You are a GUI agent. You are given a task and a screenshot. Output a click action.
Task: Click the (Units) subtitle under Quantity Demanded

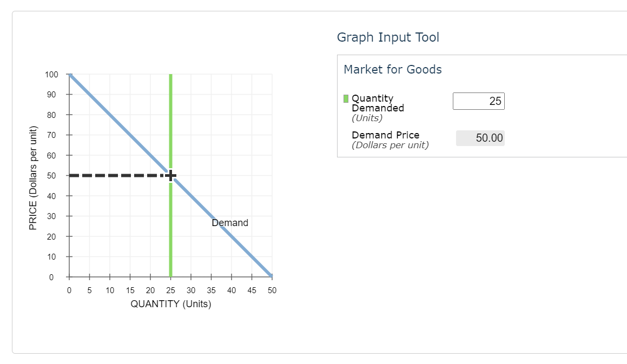(368, 117)
